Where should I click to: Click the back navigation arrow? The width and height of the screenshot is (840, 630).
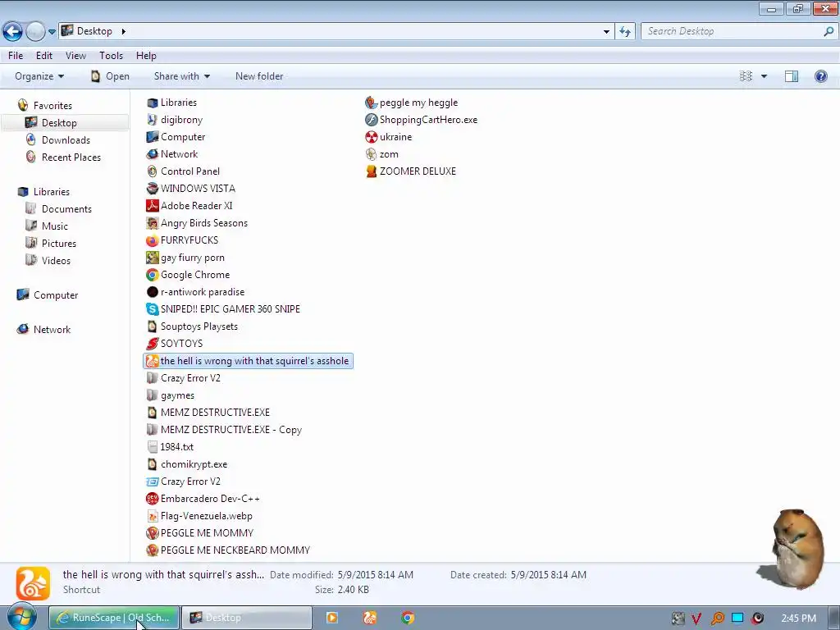[x=13, y=32]
